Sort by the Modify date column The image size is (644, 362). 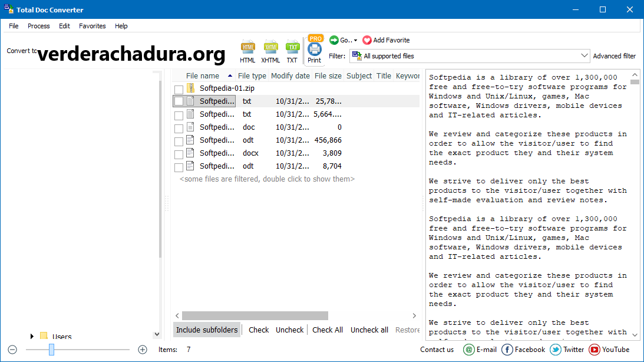(290, 75)
